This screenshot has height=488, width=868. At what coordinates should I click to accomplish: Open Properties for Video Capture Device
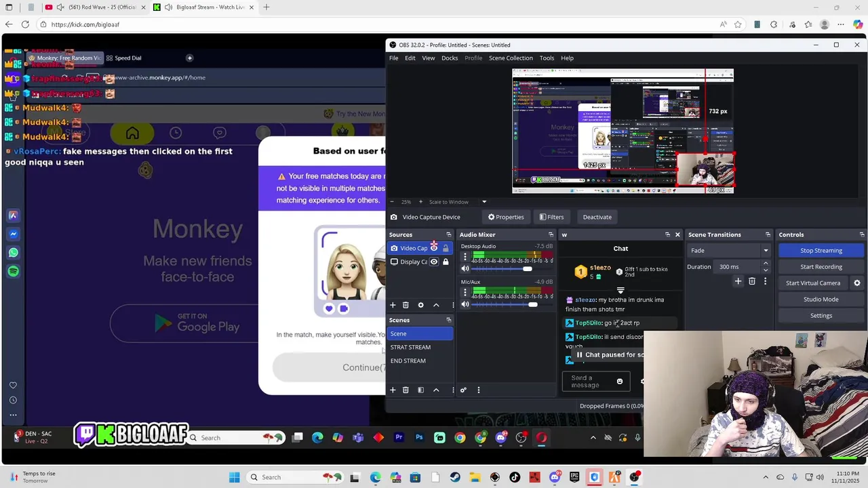point(506,217)
